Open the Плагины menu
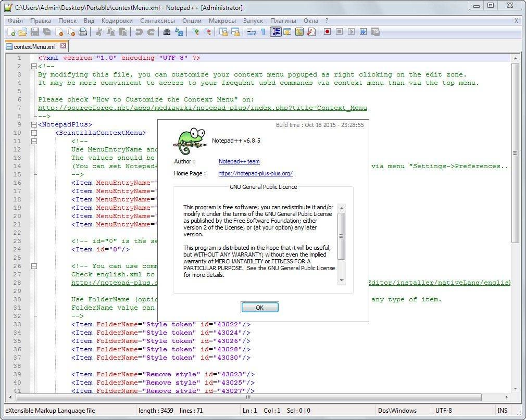526x420 pixels. point(283,21)
